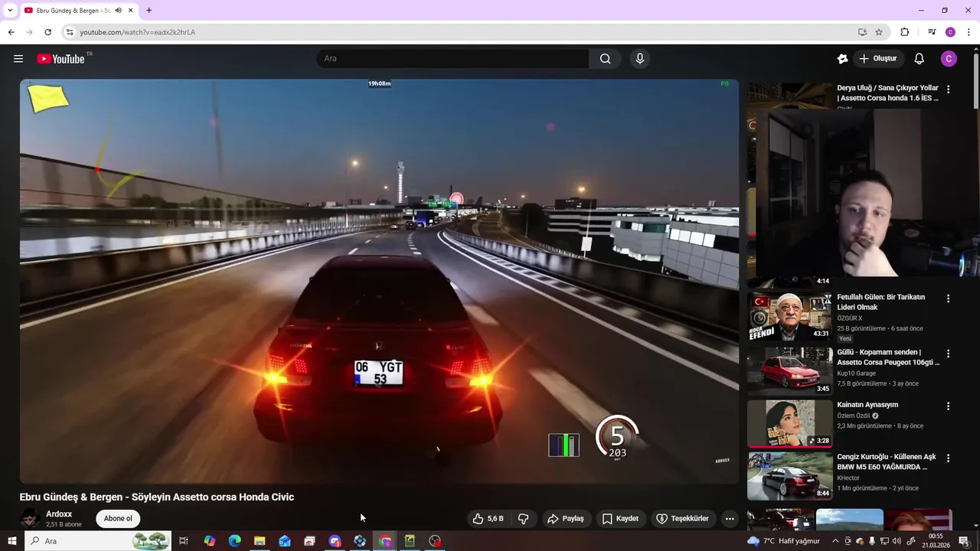The height and width of the screenshot is (551, 980).
Task: Click the sparkle icon beside Oluştur
Action: tap(842, 59)
